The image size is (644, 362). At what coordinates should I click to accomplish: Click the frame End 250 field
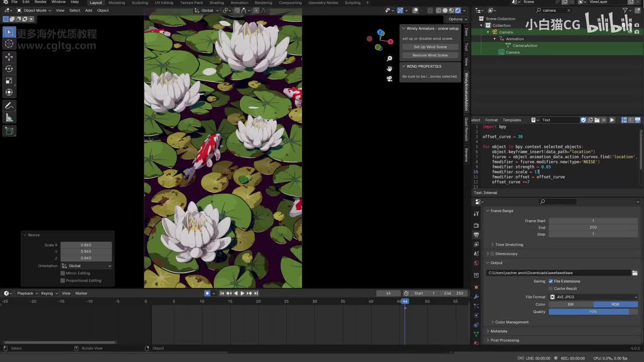[593, 227]
